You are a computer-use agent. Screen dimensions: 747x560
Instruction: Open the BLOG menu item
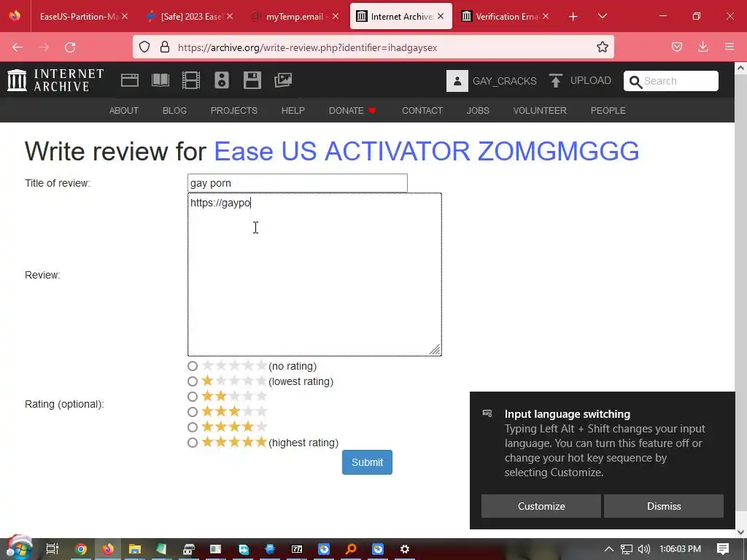tap(174, 111)
